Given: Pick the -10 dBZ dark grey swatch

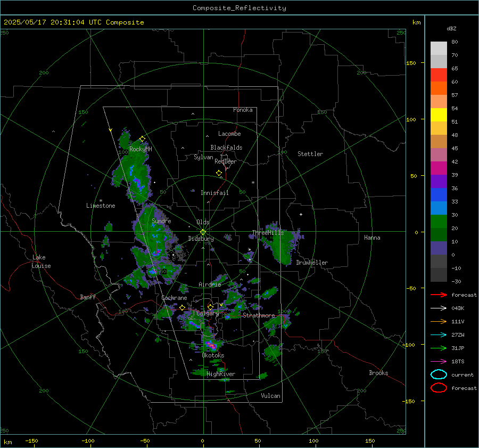Looking at the screenshot, I should coord(439,274).
